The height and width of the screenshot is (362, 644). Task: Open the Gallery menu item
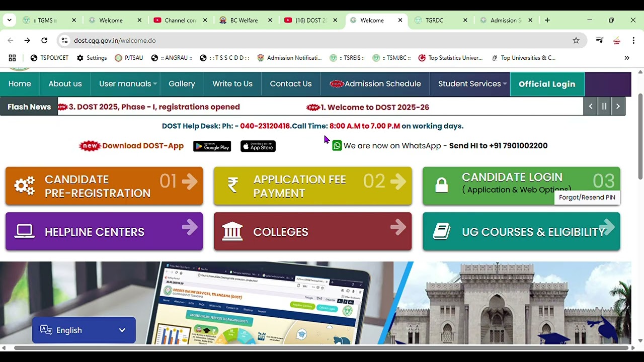tap(182, 84)
